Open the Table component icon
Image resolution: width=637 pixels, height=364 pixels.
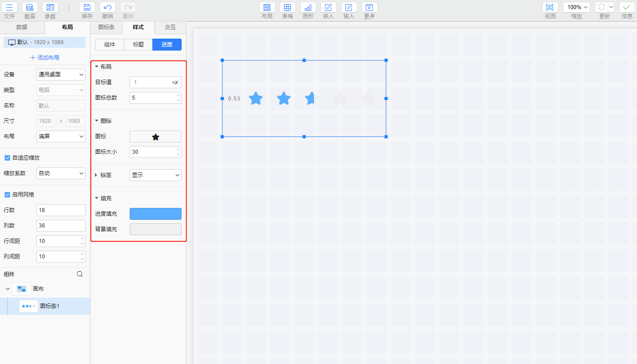pos(288,8)
